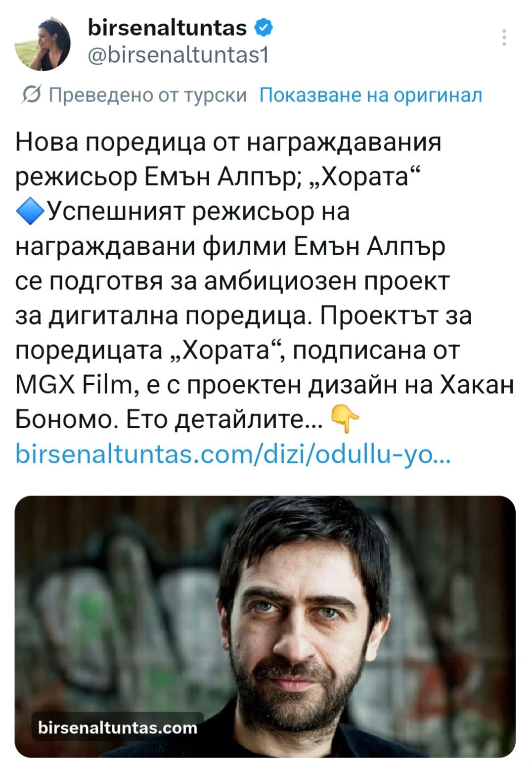The height and width of the screenshot is (766, 532).
Task: Click the blue verified badge
Action: click(264, 28)
